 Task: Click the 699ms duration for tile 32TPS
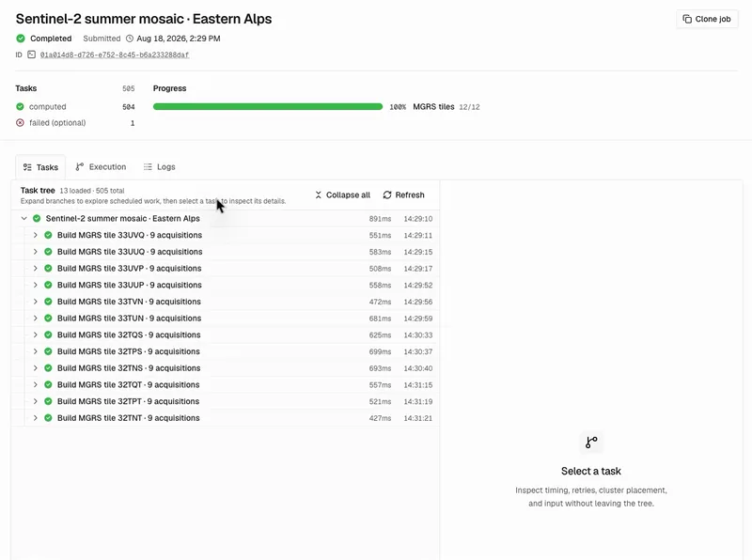click(x=380, y=351)
